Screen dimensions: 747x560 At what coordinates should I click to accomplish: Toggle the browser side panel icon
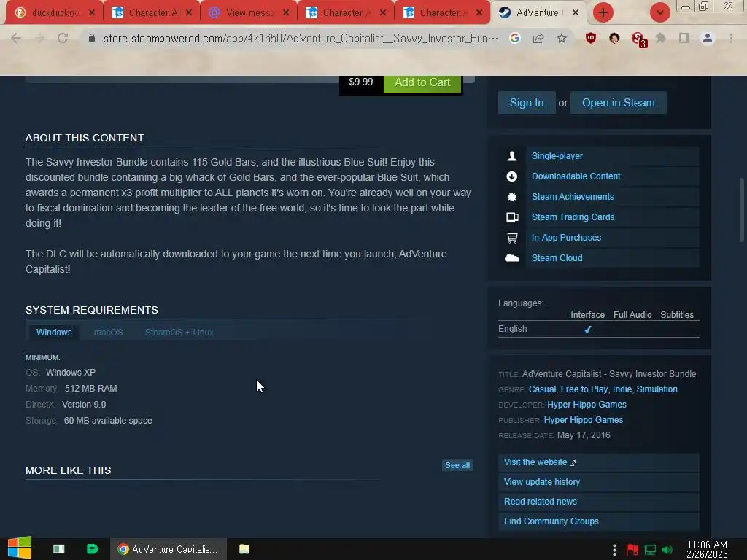point(684,38)
